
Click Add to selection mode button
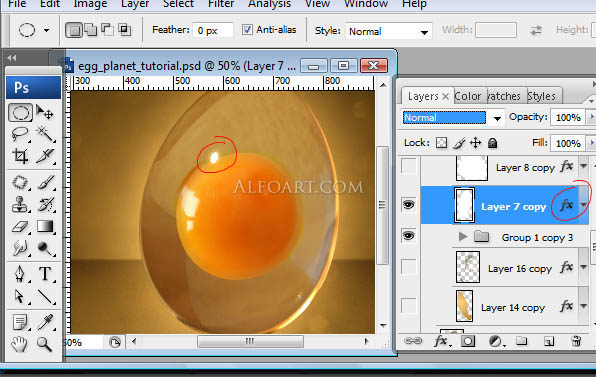click(x=90, y=30)
